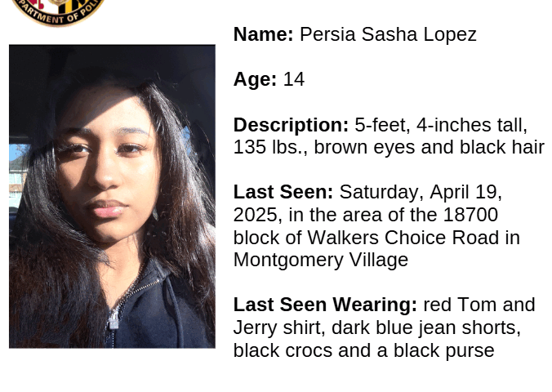
Task: Click the text Montgomery Village
Action: [321, 261]
